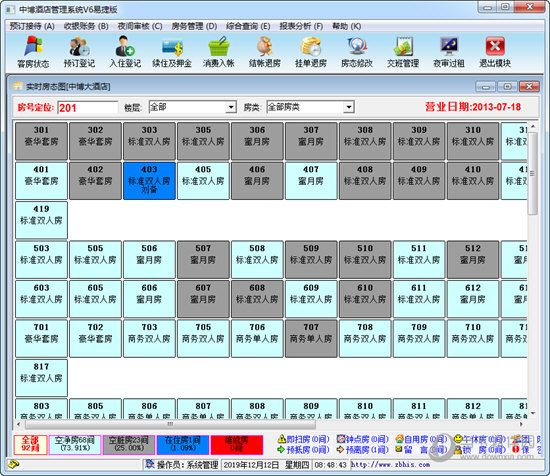Click the 钟点房 legend icon
The width and height of the screenshot is (550, 476).
click(340, 439)
